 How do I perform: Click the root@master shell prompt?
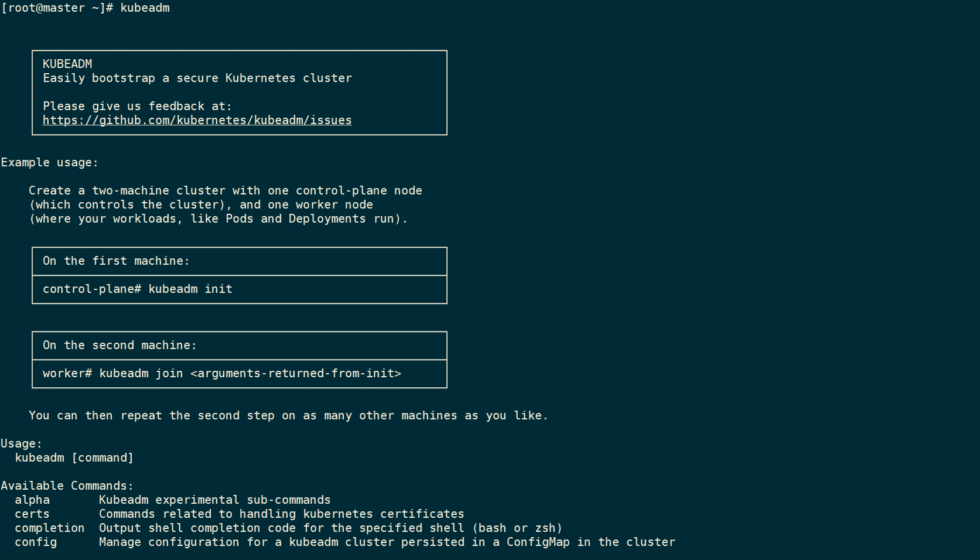57,8
